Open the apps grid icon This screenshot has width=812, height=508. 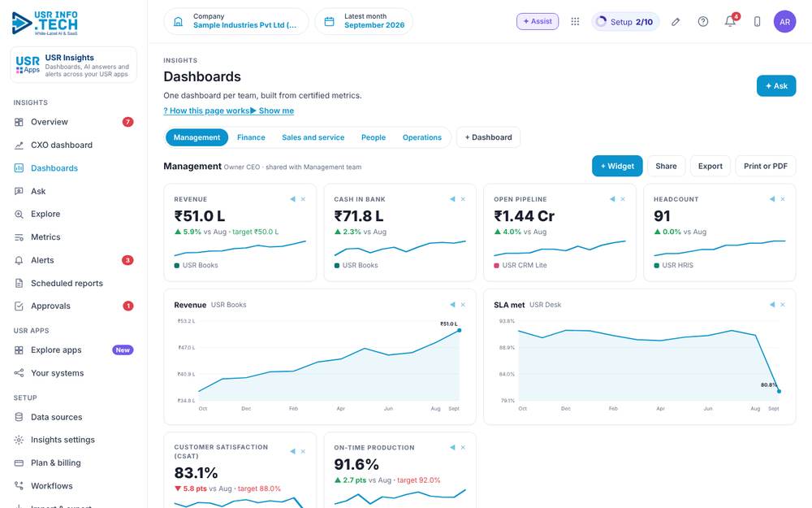tap(575, 21)
